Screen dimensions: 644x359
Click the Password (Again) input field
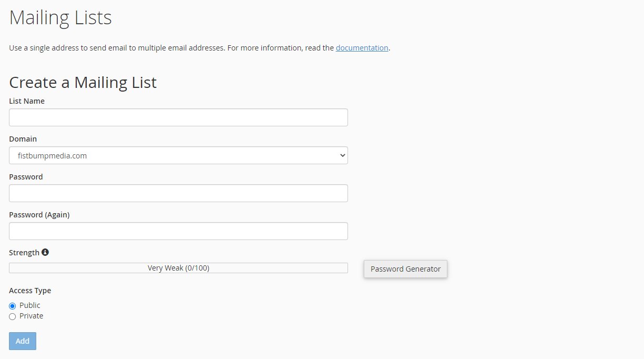(x=178, y=231)
